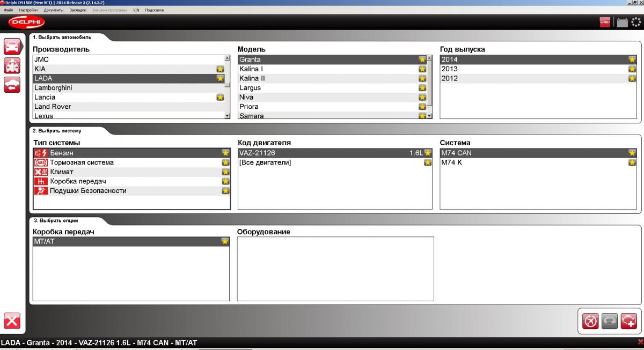Image resolution: width=644 pixels, height=350 pixels.
Task: Click the red round-gauge button at bottom right
Action: [591, 321]
